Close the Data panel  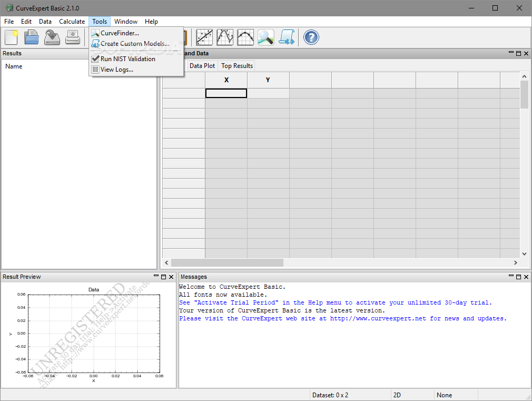click(526, 53)
